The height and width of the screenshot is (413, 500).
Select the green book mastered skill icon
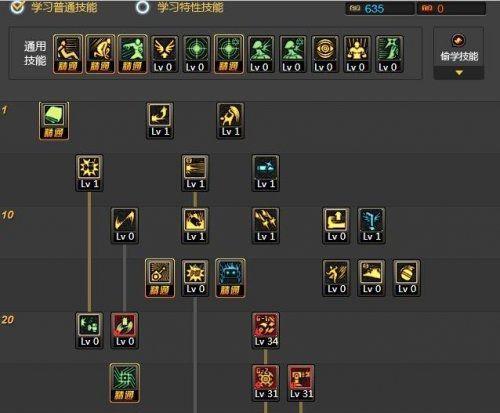54,121
